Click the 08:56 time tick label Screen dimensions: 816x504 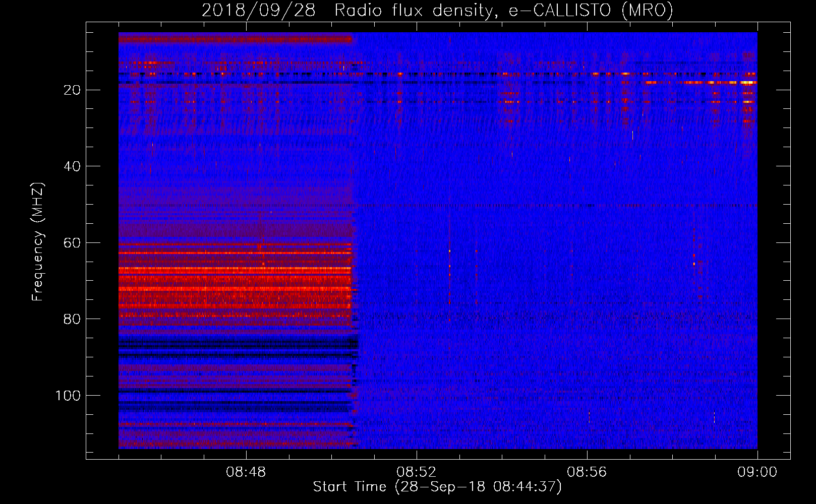587,472
